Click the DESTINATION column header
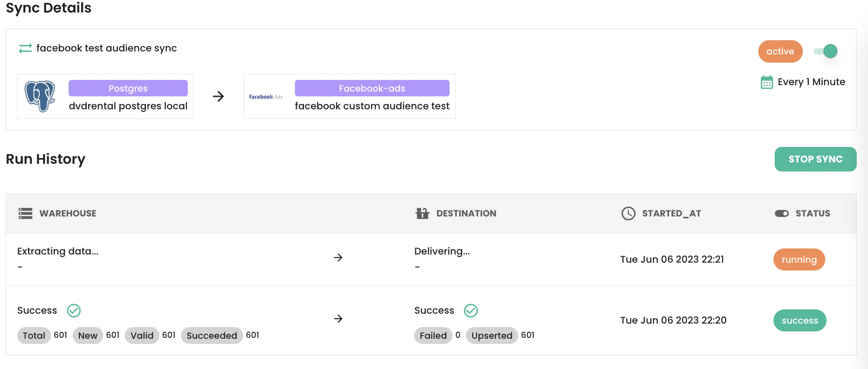This screenshot has height=369, width=868. [466, 213]
